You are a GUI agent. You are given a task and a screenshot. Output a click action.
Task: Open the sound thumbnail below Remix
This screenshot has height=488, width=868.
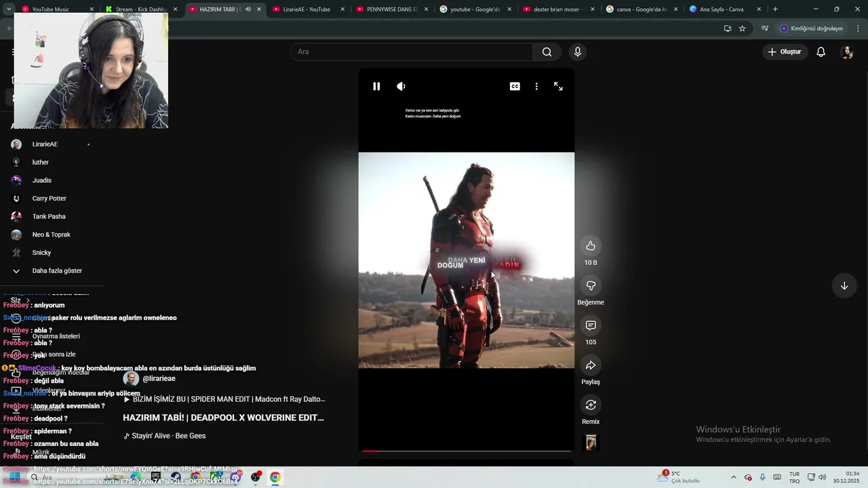591,443
